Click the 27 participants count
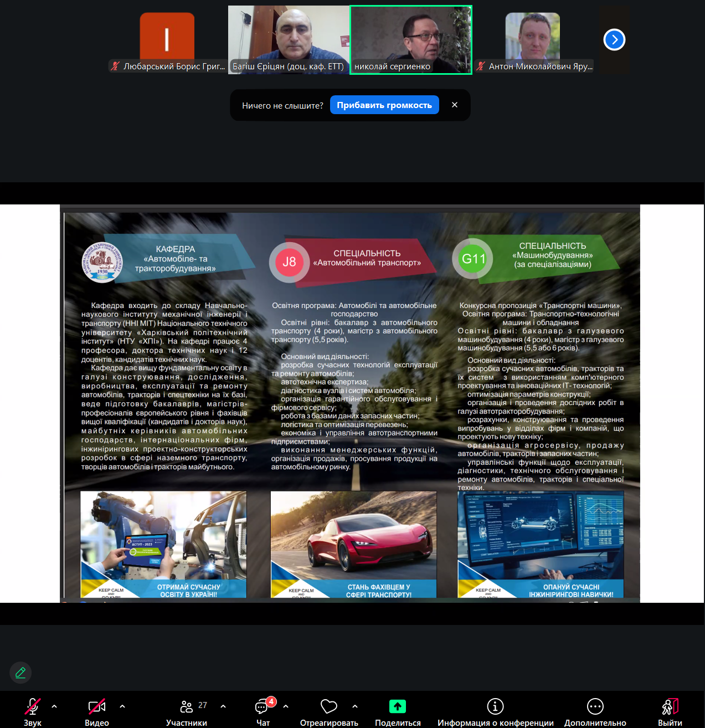The image size is (705, 728). (203, 705)
